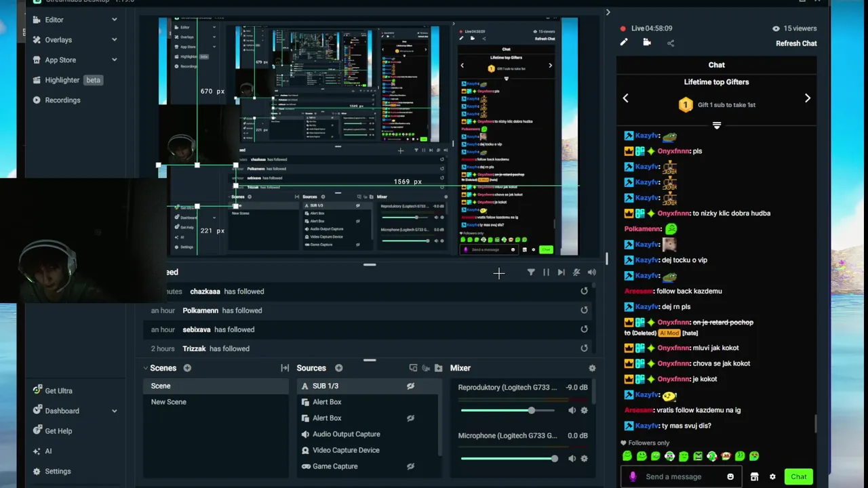Image resolution: width=868 pixels, height=488 pixels.
Task: Click the pencil edit stream info icon
Action: (624, 42)
